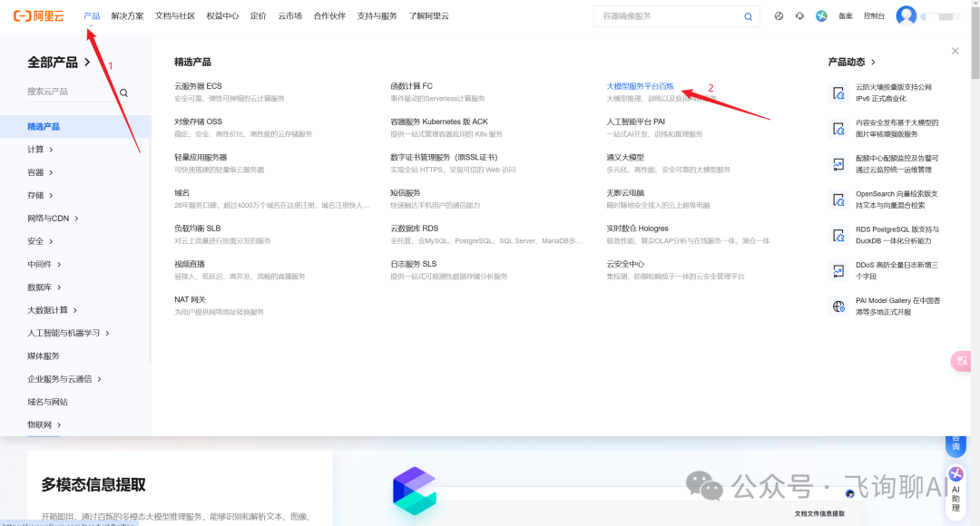The image size is (980, 526).
Task: Open the 合作伙伴 menu item
Action: pos(329,16)
